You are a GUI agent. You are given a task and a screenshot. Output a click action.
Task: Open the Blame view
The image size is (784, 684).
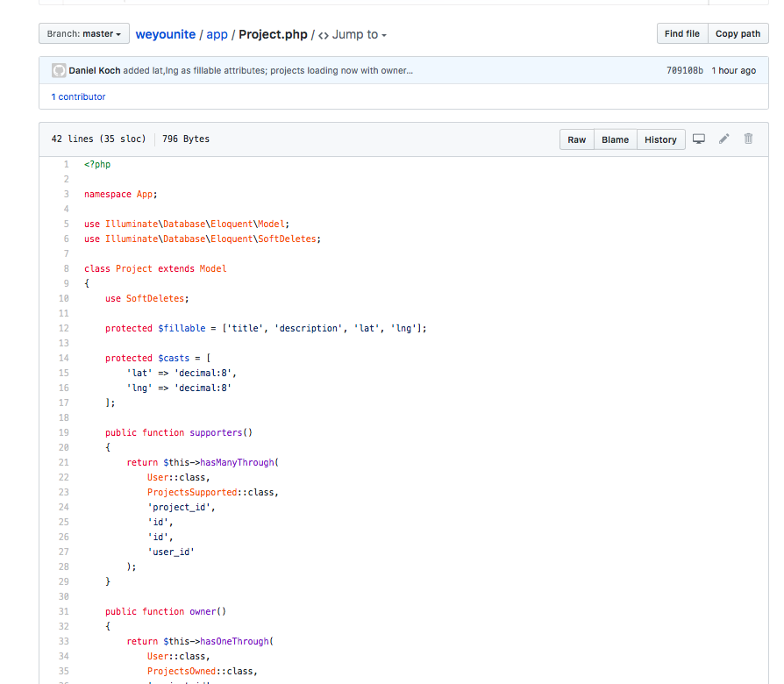click(x=615, y=139)
